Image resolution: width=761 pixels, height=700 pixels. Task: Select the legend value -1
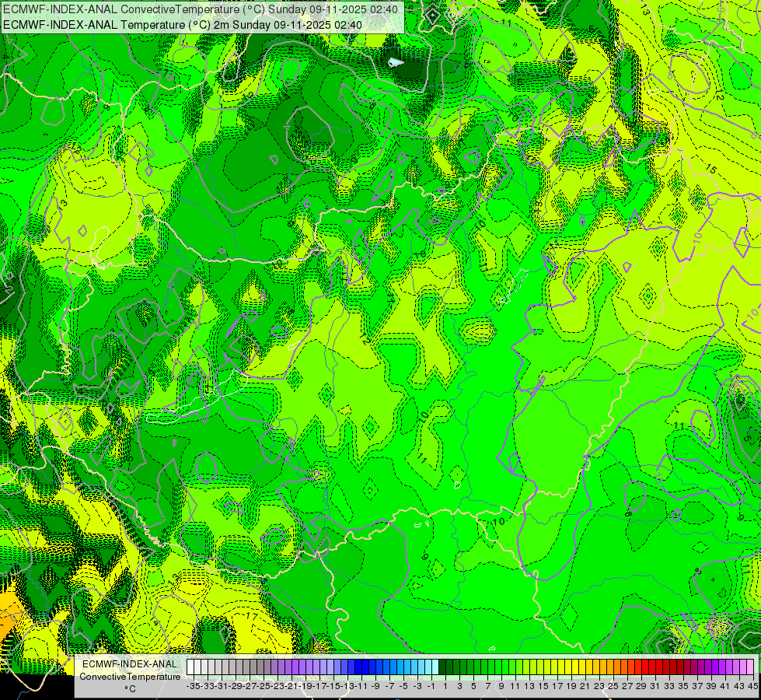pos(431,686)
